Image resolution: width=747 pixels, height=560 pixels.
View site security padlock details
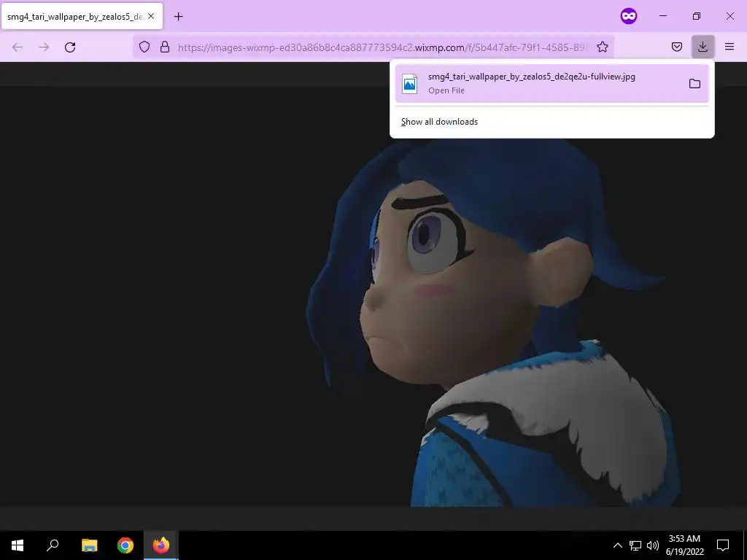click(x=165, y=47)
